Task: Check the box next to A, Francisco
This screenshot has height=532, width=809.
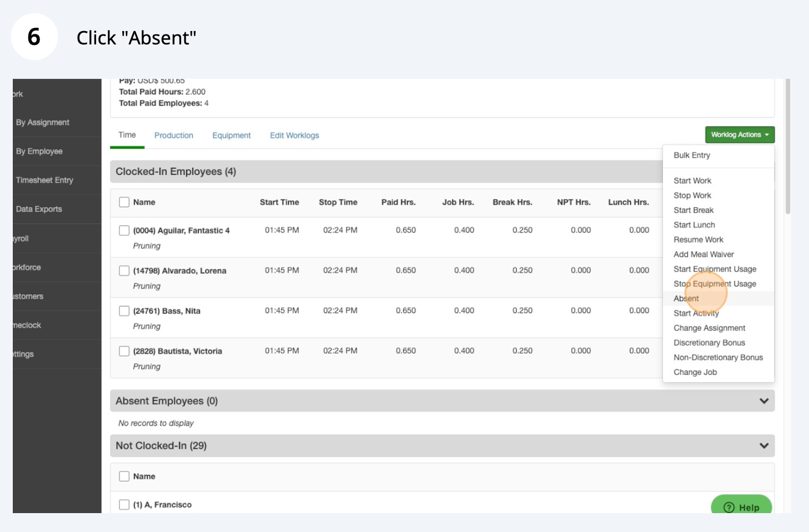Action: (x=124, y=505)
